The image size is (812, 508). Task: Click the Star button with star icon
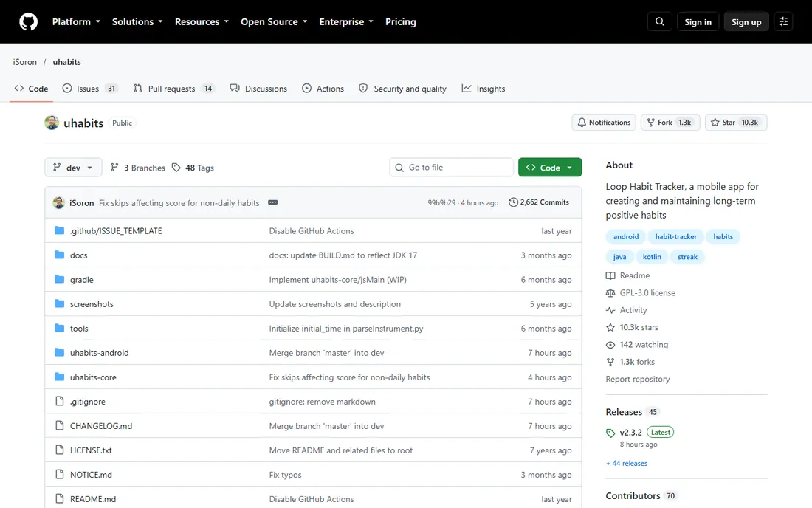tap(735, 123)
